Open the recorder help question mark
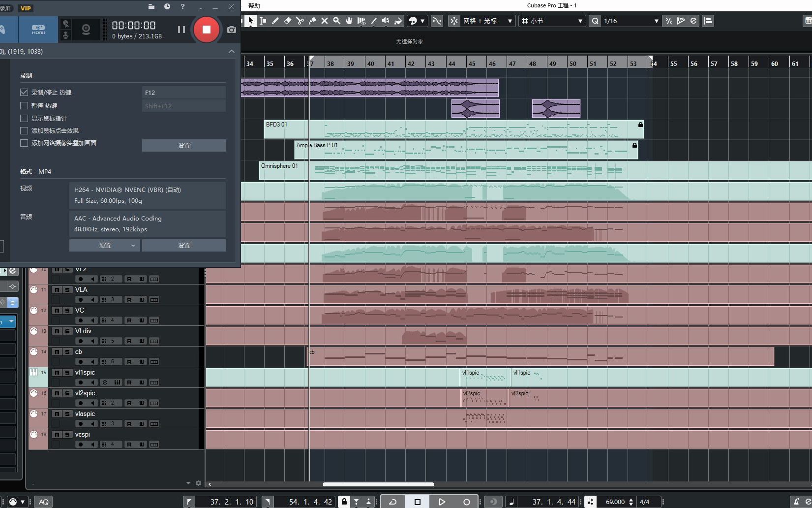 coord(183,6)
